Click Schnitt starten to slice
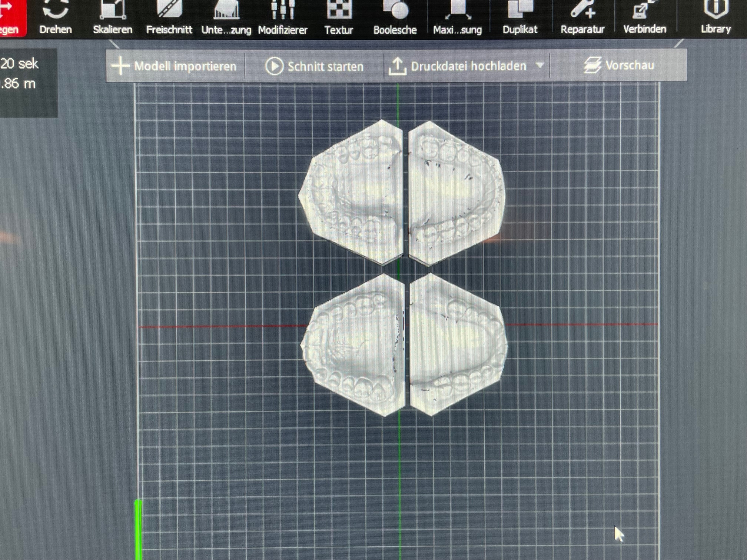The width and height of the screenshot is (747, 560). (x=314, y=66)
